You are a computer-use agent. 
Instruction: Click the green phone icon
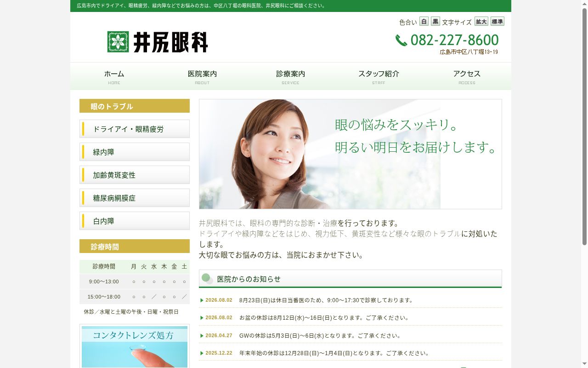(401, 40)
